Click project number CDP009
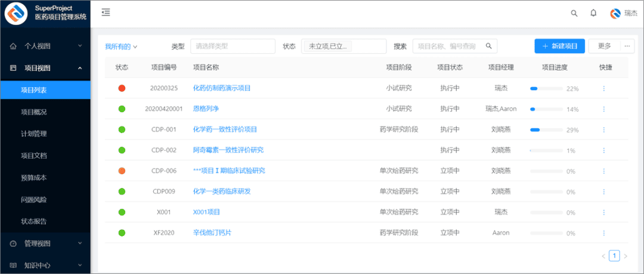This screenshot has height=274, width=644. click(x=164, y=191)
